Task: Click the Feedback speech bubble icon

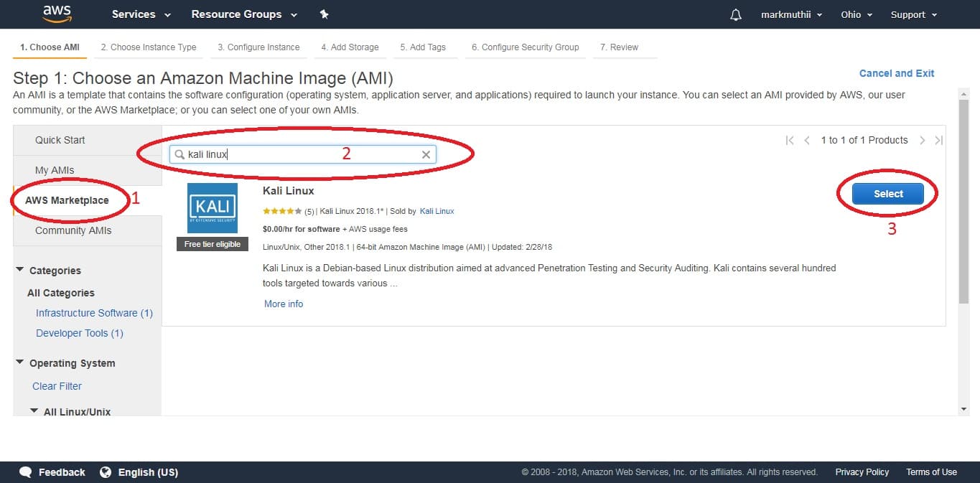Action: (26, 472)
